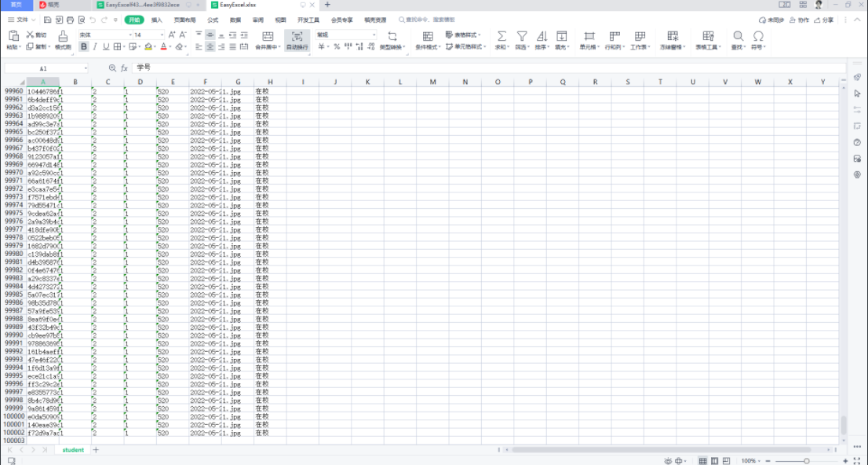The width and height of the screenshot is (868, 465).
Task: Click the Increase indent icon
Action: click(244, 35)
